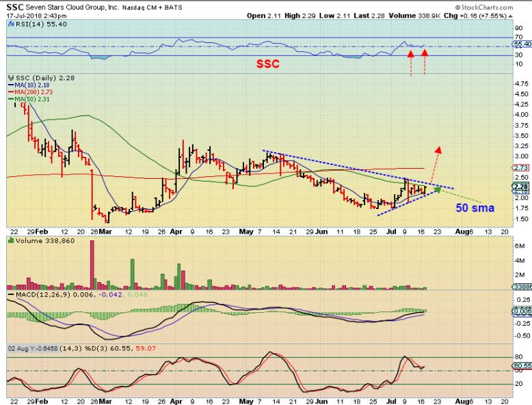Click the Chg +0.16 (+7.55%) text
The height and width of the screenshot is (405, 532).
475,16
